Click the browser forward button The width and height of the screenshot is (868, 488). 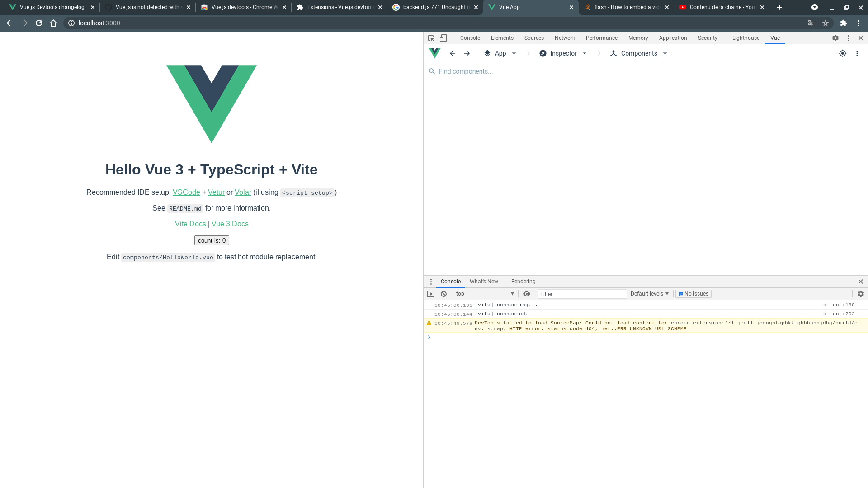pos(24,23)
